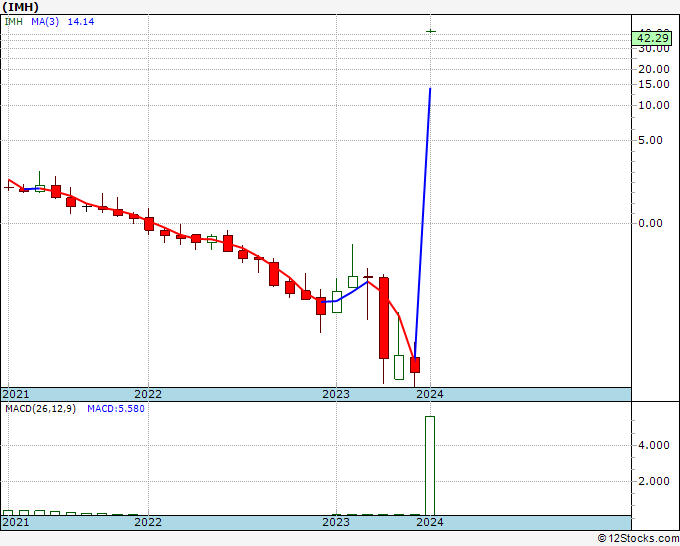Click the 2024 label on MACD panel axis
Viewport: 680px width, 546px height.
430,522
